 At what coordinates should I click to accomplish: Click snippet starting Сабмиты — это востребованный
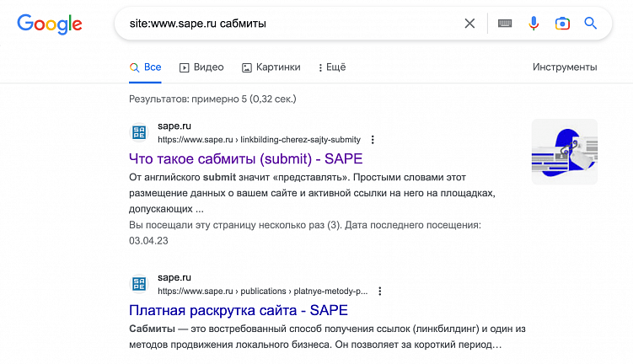[327, 336]
